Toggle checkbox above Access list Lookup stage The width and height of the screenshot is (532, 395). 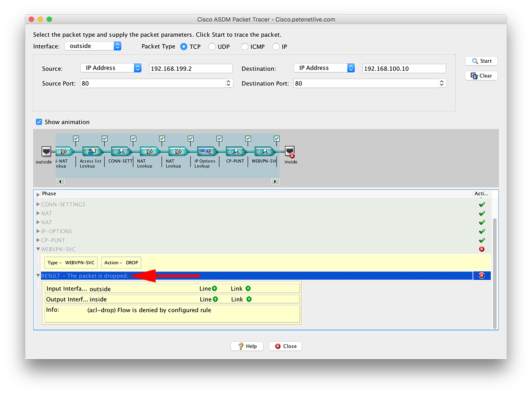[105, 139]
